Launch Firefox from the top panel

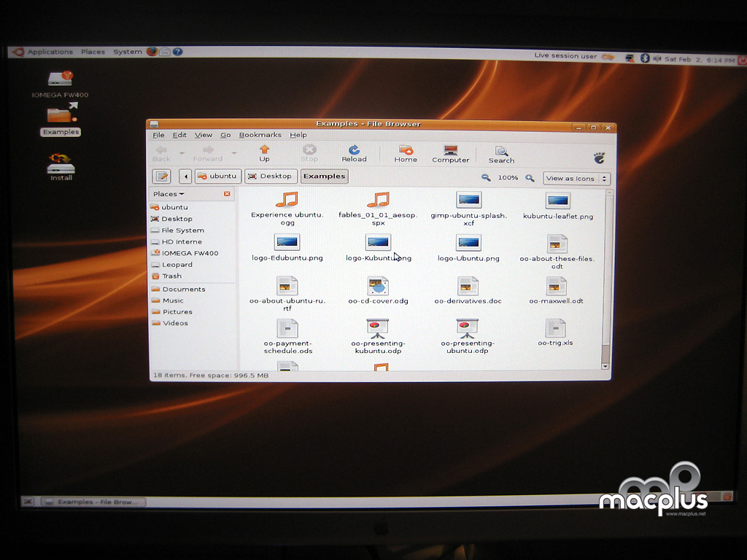coord(152,52)
